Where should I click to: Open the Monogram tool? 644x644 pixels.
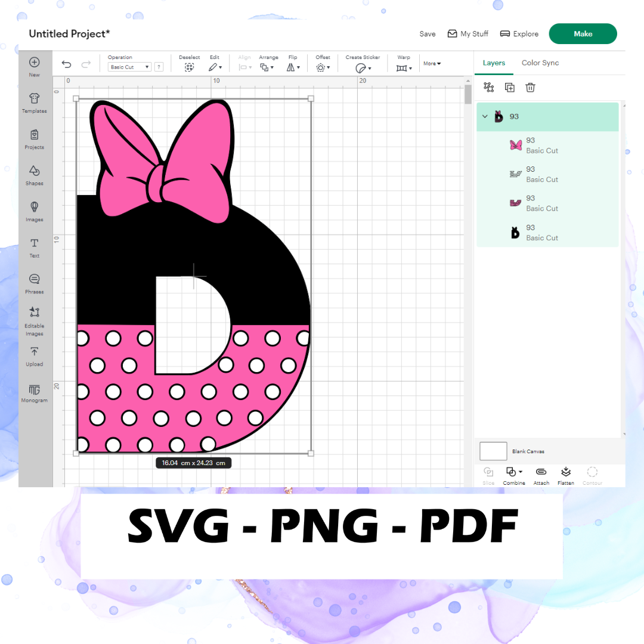tap(35, 394)
